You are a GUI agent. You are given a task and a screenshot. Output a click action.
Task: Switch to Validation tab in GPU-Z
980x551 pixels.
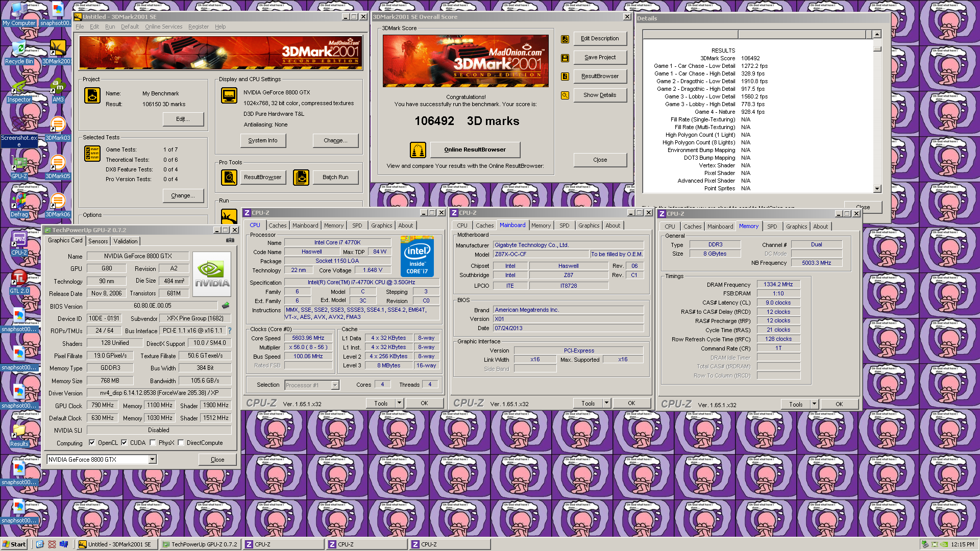click(x=126, y=241)
